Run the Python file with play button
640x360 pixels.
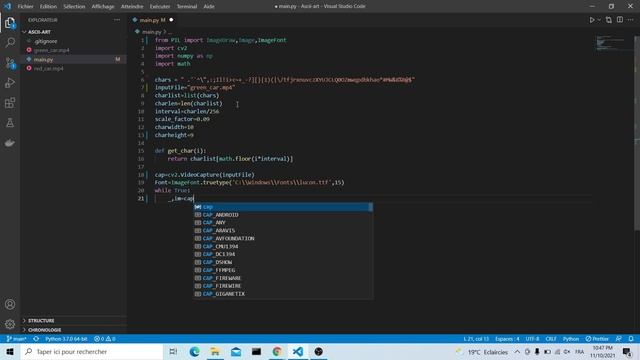tap(592, 20)
